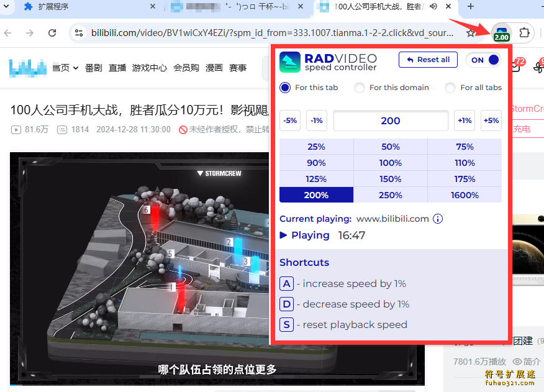Open the Chrome extensions puzzle icon
544x392 pixels.
524,33
